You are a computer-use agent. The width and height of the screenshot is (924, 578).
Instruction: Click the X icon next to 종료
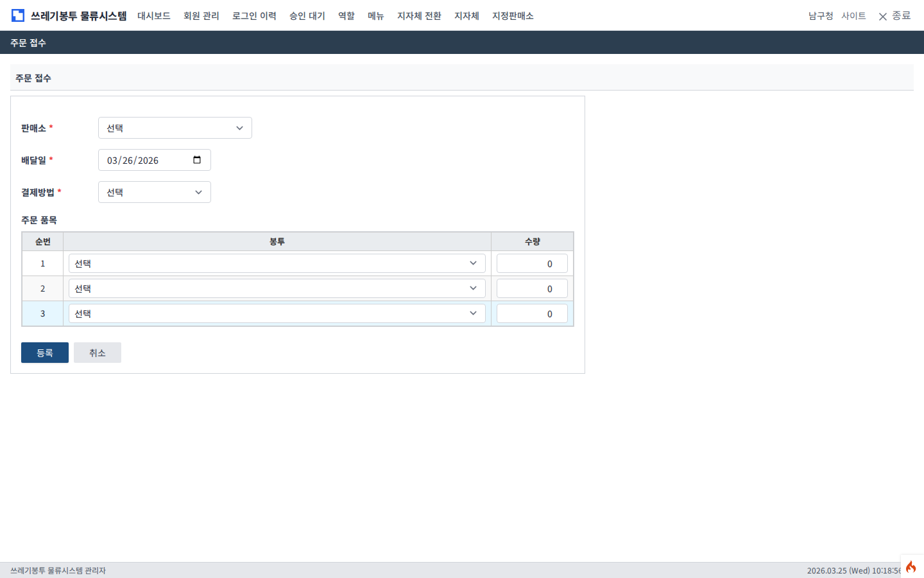pyautogui.click(x=883, y=17)
